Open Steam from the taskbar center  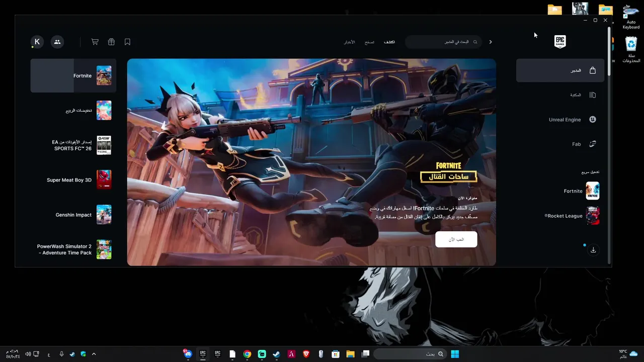coord(276,354)
